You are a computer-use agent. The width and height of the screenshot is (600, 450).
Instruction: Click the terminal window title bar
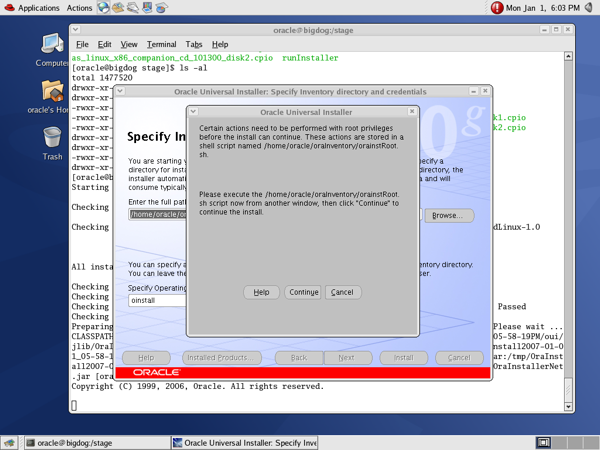[313, 30]
